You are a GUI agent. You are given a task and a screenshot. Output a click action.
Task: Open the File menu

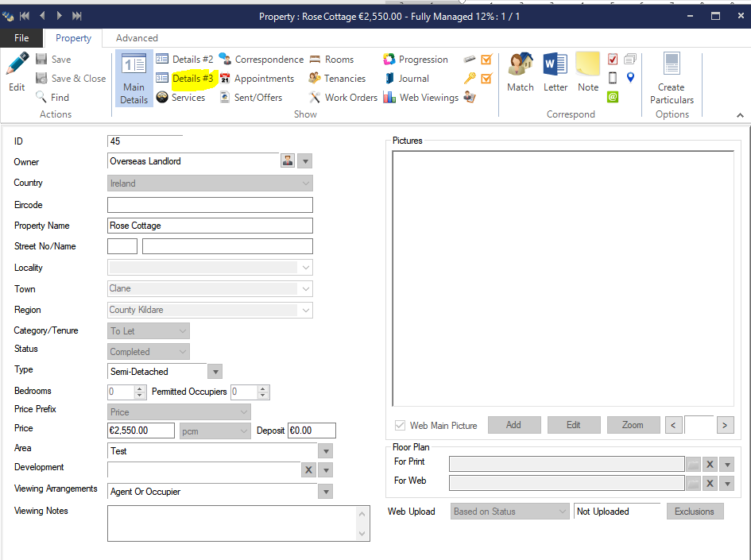click(21, 38)
